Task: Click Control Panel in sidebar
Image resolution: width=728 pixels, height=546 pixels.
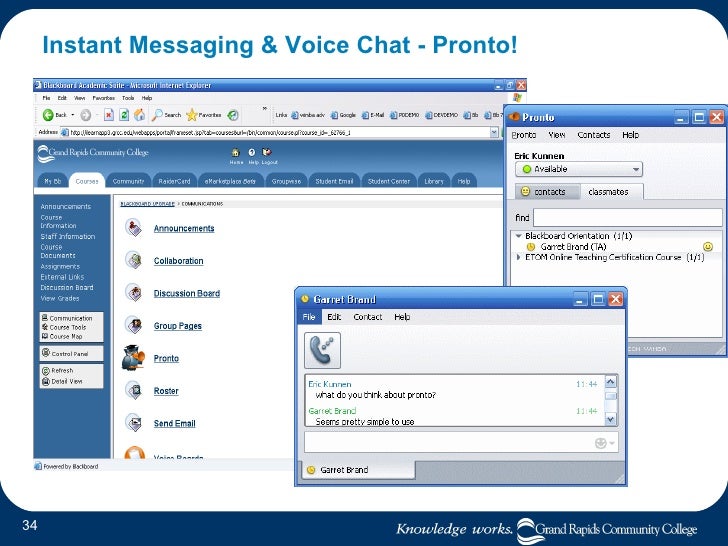Action: (x=70, y=354)
